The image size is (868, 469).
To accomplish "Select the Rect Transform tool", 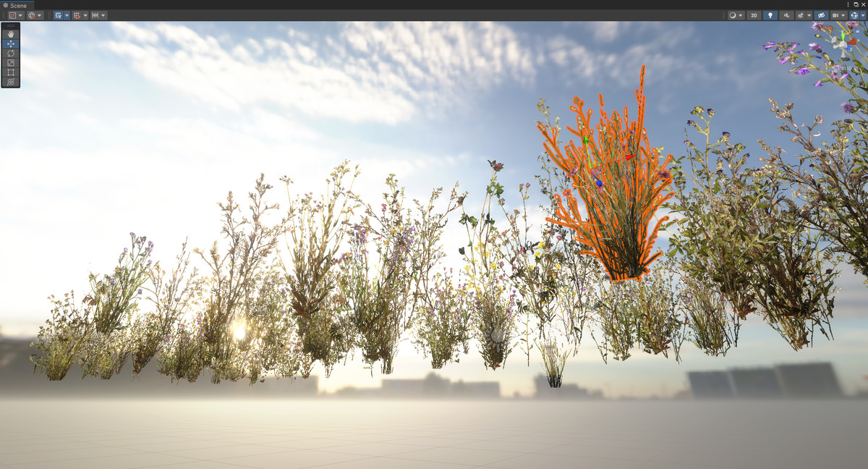I will point(12,71).
